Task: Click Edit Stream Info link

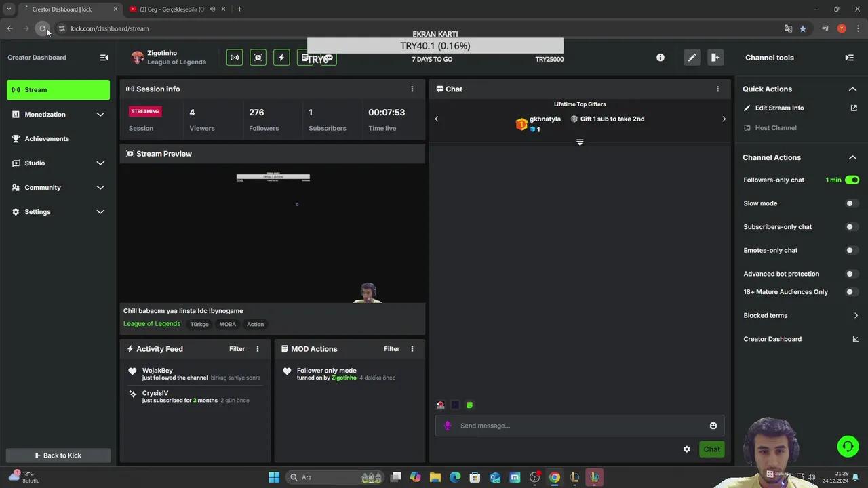Action: [x=779, y=108]
